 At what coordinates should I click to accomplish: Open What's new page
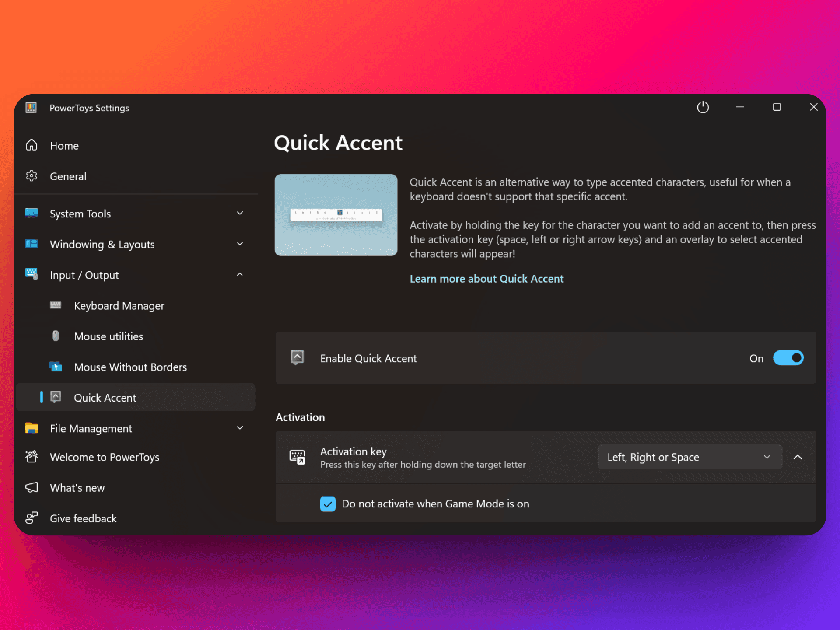coord(136,488)
